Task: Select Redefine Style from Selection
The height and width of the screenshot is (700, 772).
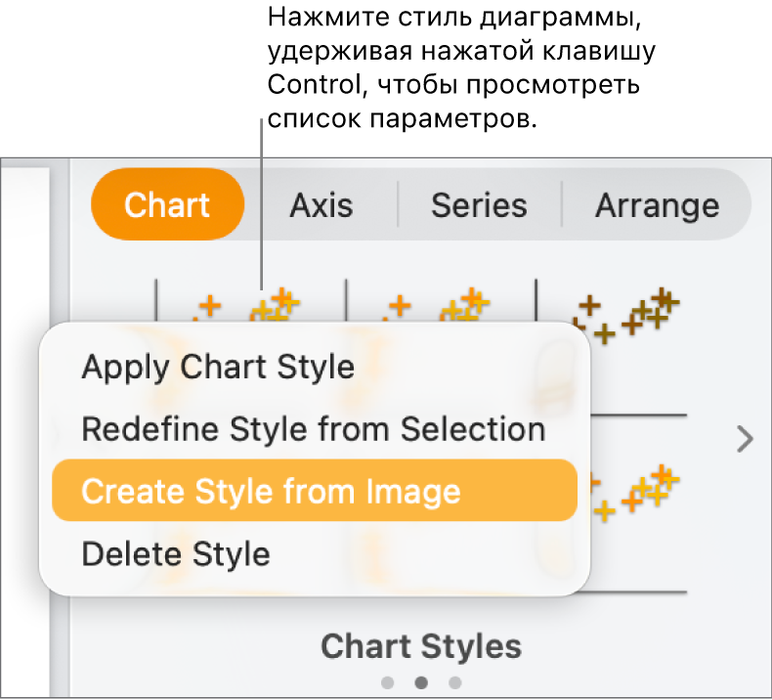Action: click(x=313, y=429)
